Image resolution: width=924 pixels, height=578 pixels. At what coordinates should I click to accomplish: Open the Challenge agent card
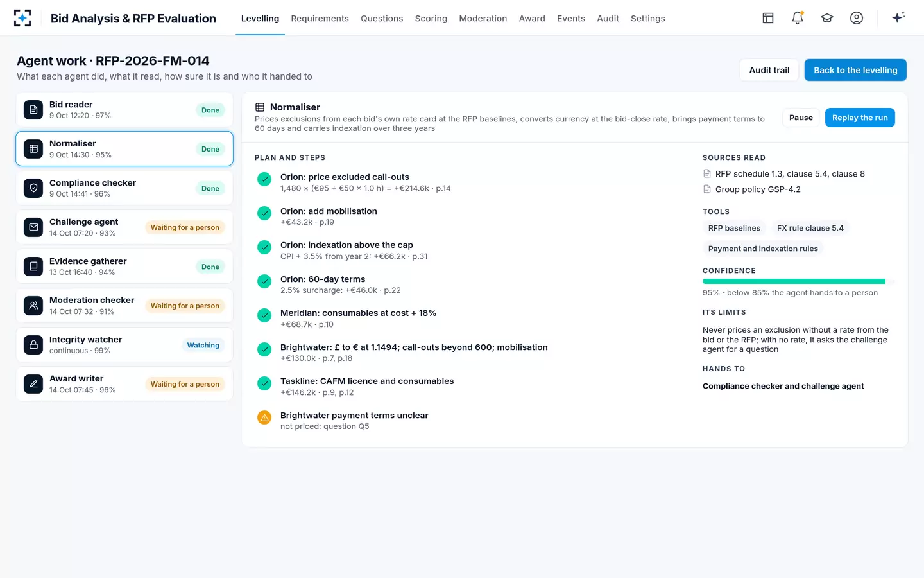tap(124, 227)
